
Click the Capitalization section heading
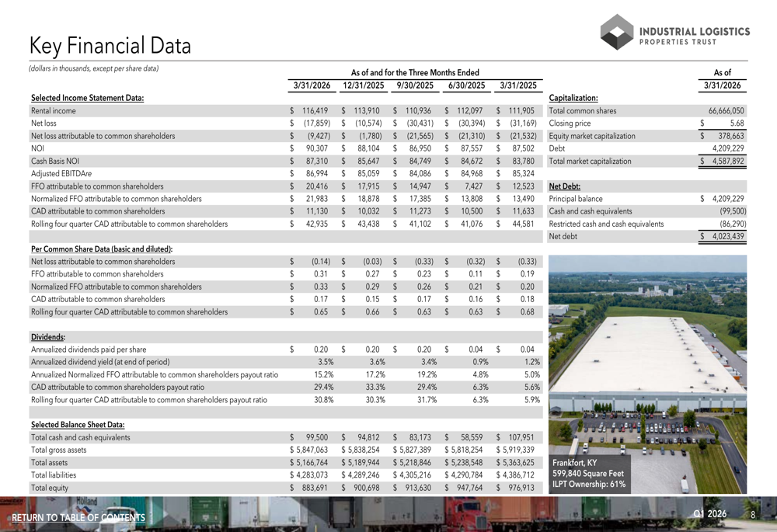(573, 99)
